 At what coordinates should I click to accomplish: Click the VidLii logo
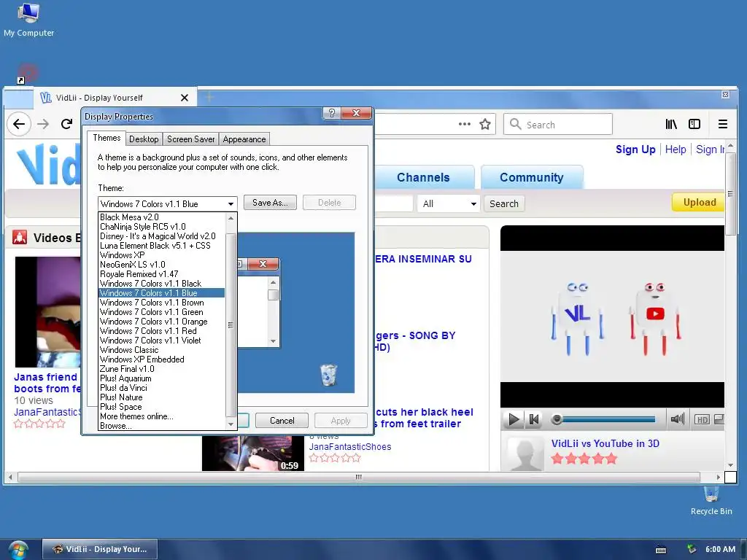49,166
